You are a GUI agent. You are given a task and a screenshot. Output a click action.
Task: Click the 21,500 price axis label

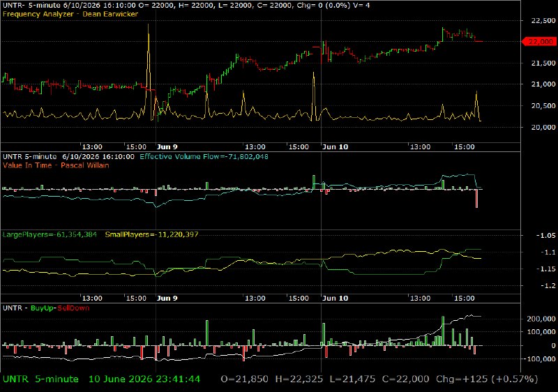click(x=543, y=63)
